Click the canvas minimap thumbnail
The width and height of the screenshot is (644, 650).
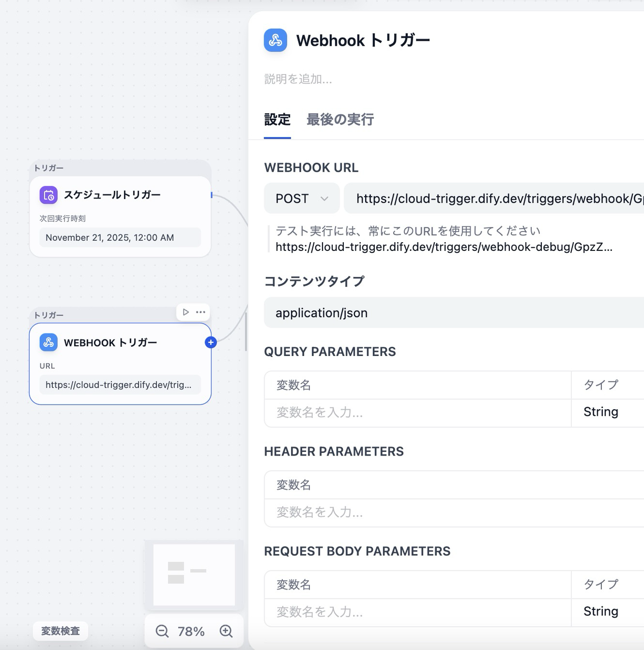(194, 575)
